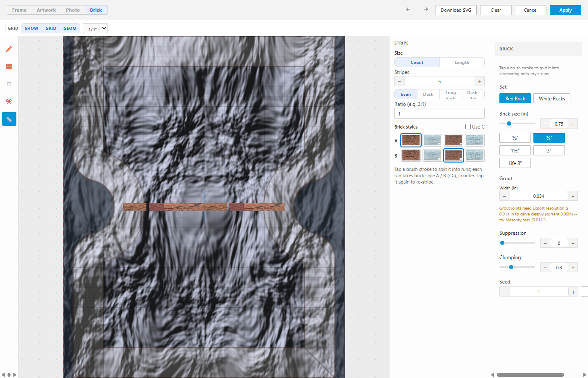Screen dimensions: 588x378
Task: Increase Clumping value with plus
Action: point(573,268)
